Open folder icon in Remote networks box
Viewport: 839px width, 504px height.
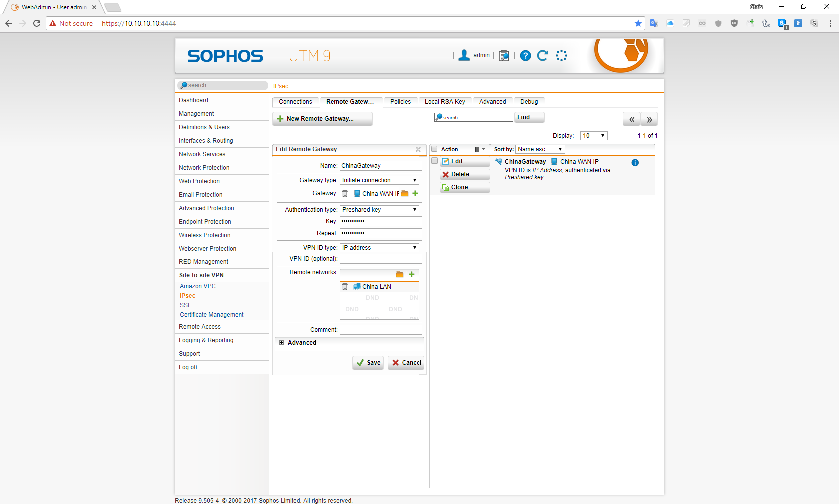[399, 274]
